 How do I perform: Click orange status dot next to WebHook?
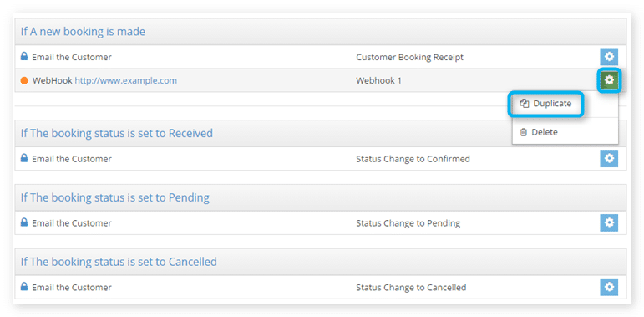[x=24, y=80]
